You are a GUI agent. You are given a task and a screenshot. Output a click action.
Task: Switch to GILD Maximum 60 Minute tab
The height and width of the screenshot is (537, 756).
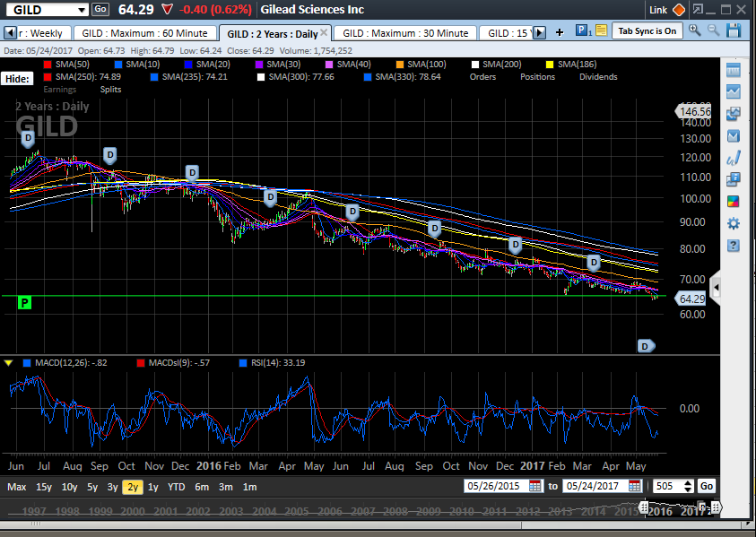144,33
